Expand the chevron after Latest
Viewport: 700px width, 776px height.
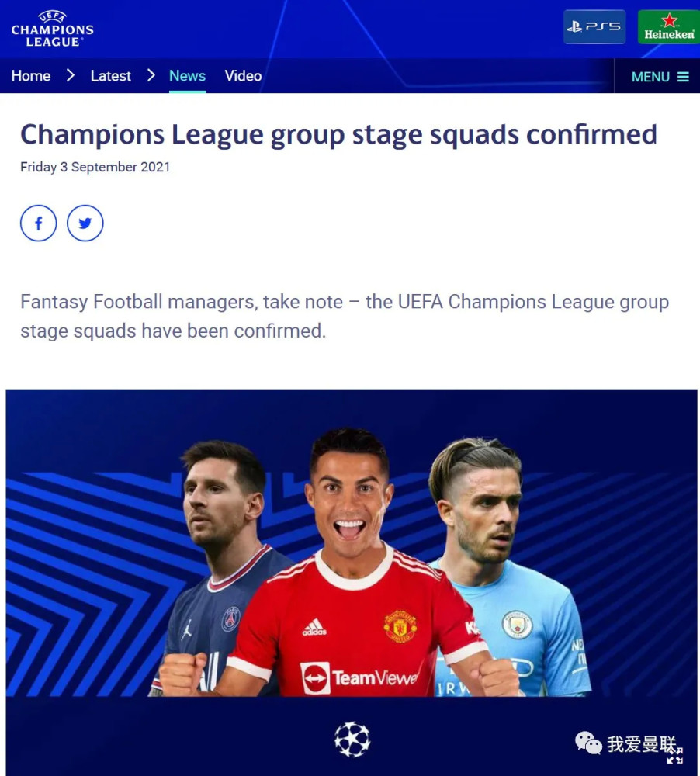(x=151, y=76)
